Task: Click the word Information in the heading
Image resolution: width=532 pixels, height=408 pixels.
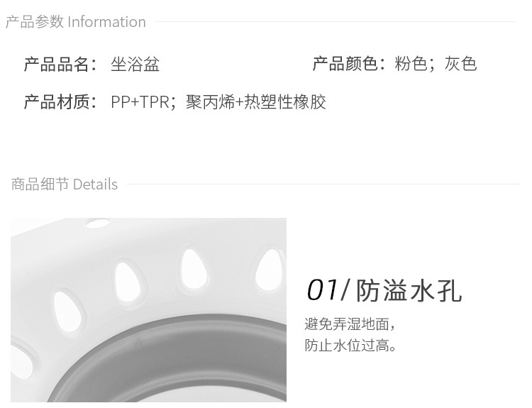Action: tap(107, 22)
